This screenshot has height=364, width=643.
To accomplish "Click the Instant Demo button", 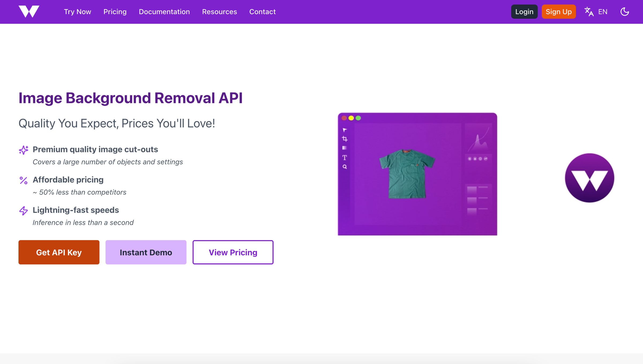I will [146, 252].
